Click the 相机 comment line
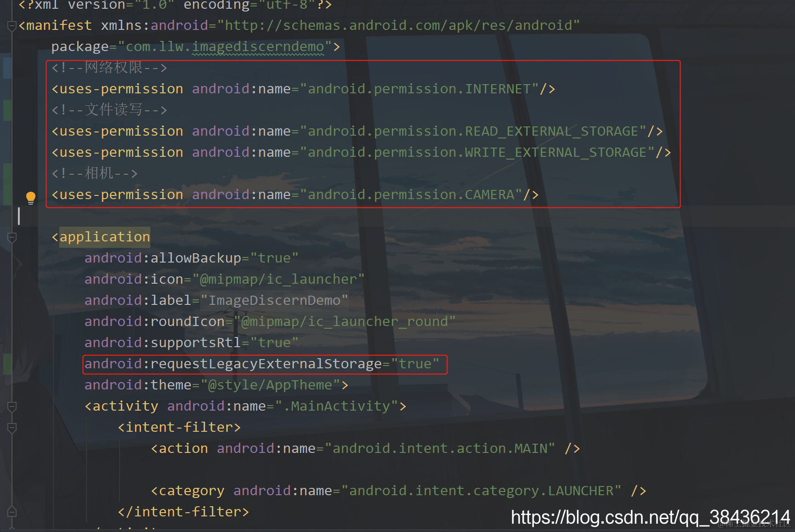This screenshot has height=532, width=795. click(95, 173)
